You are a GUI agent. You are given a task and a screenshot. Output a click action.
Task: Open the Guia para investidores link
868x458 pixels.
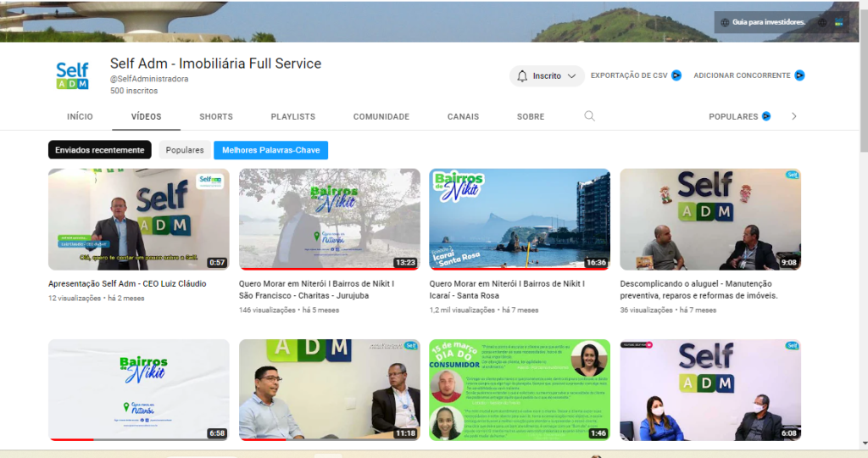768,22
